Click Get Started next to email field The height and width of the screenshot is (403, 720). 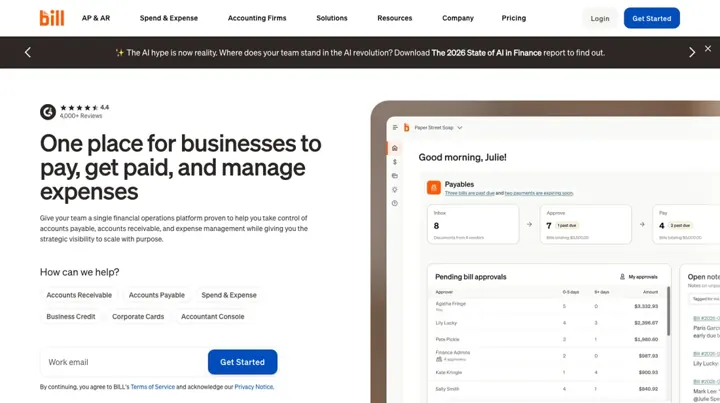point(242,362)
